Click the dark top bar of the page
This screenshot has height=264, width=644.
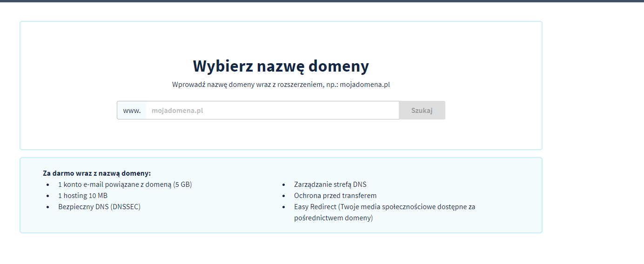click(x=322, y=1)
